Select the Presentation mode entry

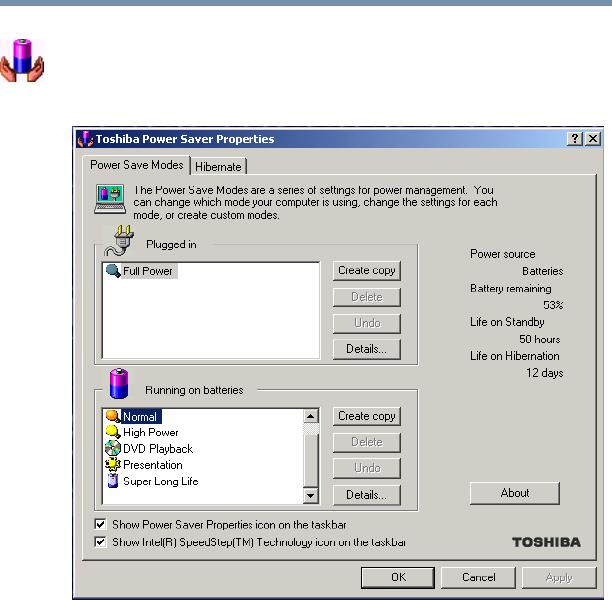click(x=153, y=465)
